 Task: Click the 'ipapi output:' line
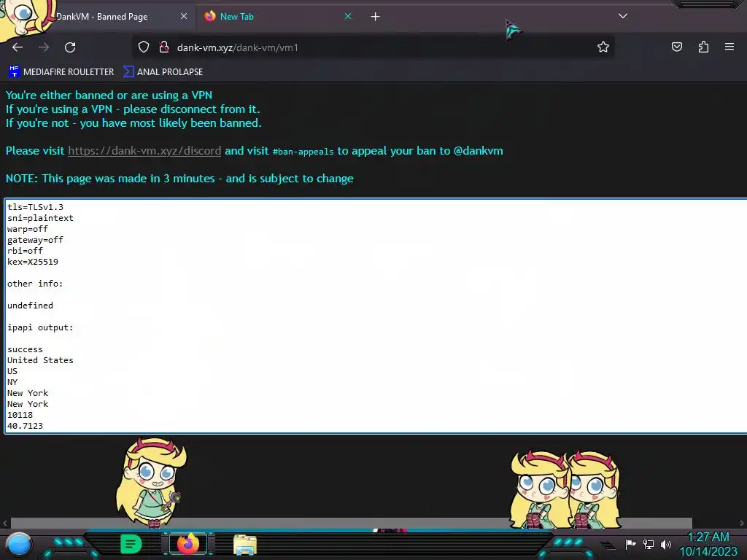(x=40, y=327)
